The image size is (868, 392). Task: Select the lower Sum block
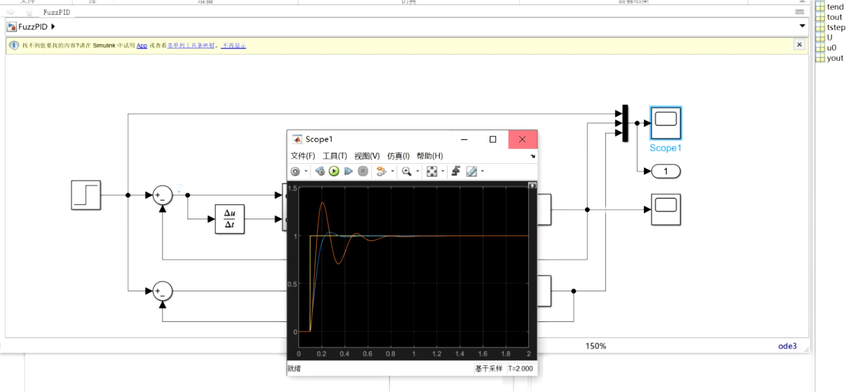[163, 290]
